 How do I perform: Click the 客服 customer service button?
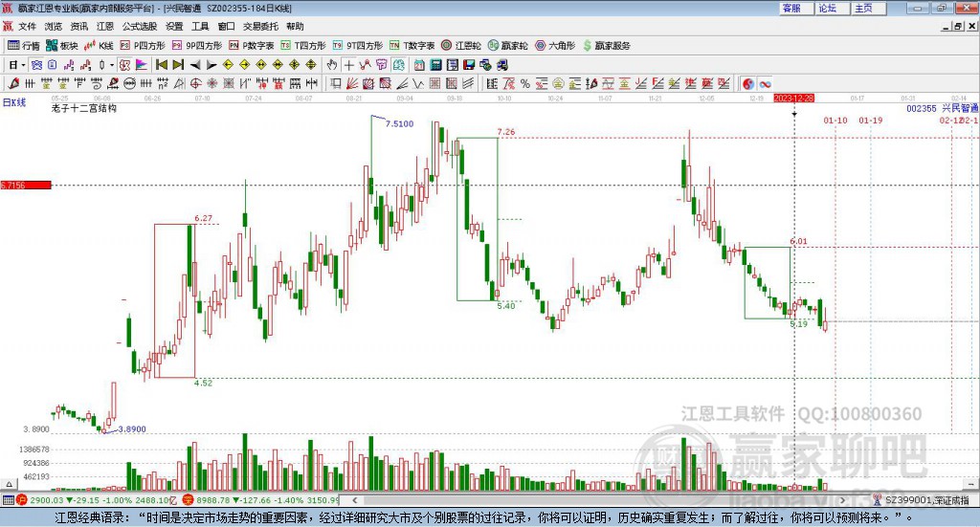tap(795, 8)
